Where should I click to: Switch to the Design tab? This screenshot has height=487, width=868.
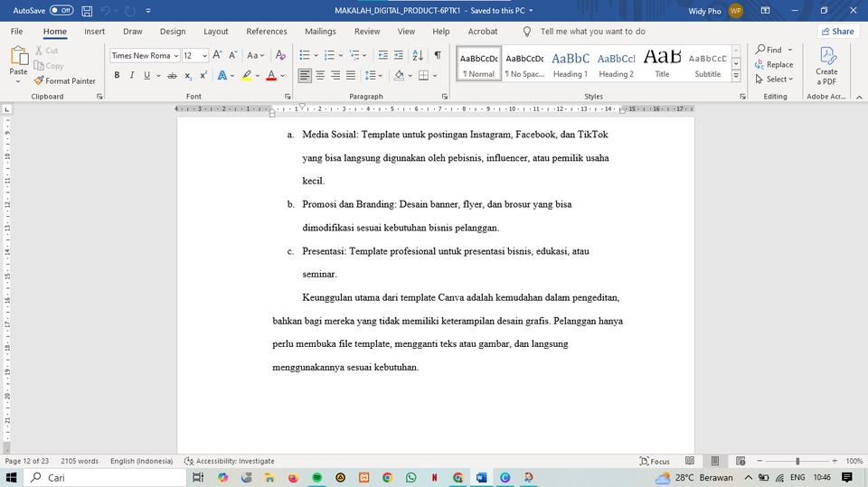tap(173, 32)
